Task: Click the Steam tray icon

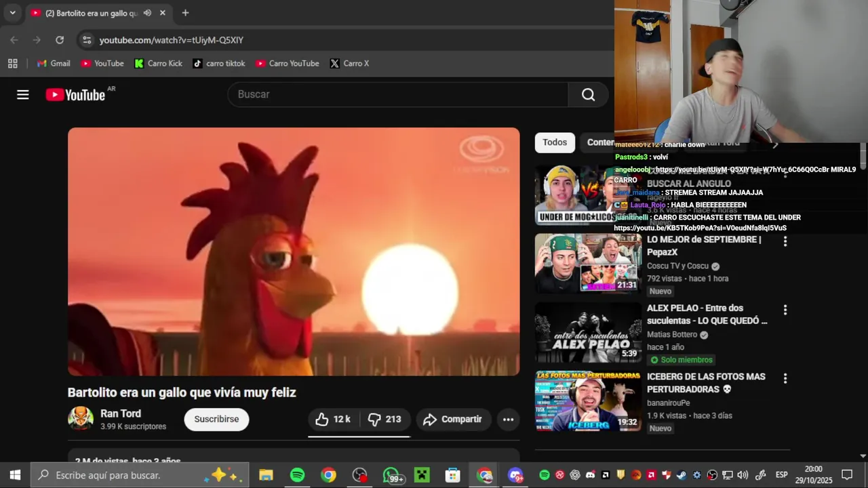Action: (682, 475)
